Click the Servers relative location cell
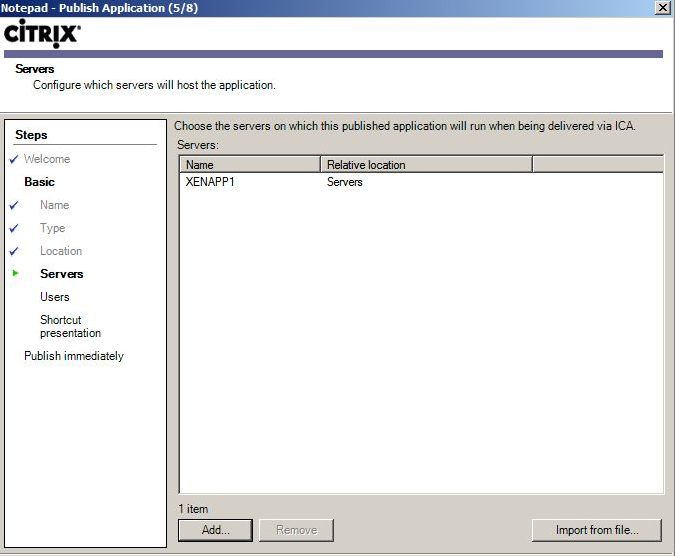 click(x=344, y=182)
